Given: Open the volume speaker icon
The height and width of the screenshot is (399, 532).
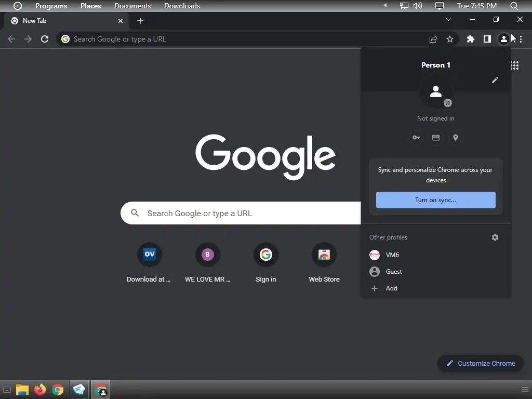Looking at the screenshot, I should click(418, 6).
